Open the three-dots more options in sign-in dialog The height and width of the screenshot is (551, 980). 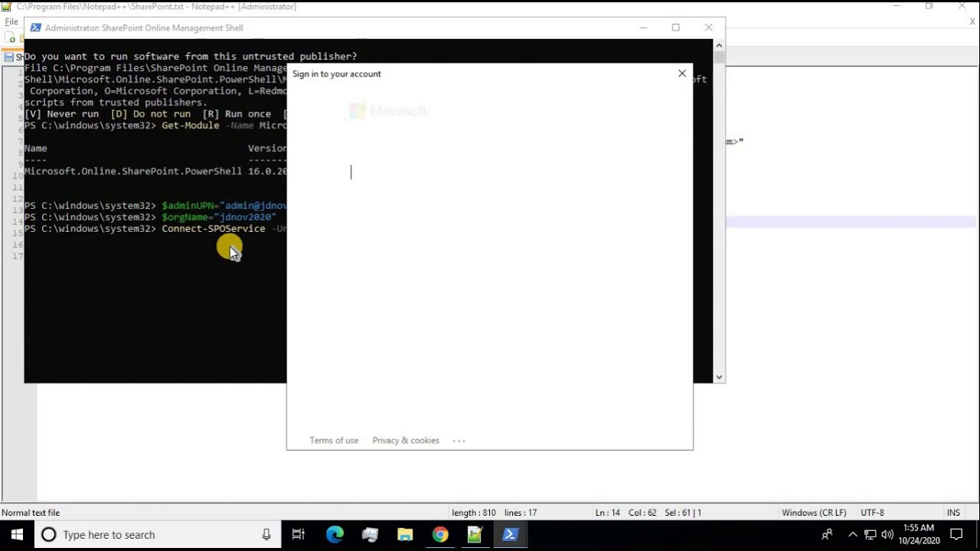[x=459, y=441]
